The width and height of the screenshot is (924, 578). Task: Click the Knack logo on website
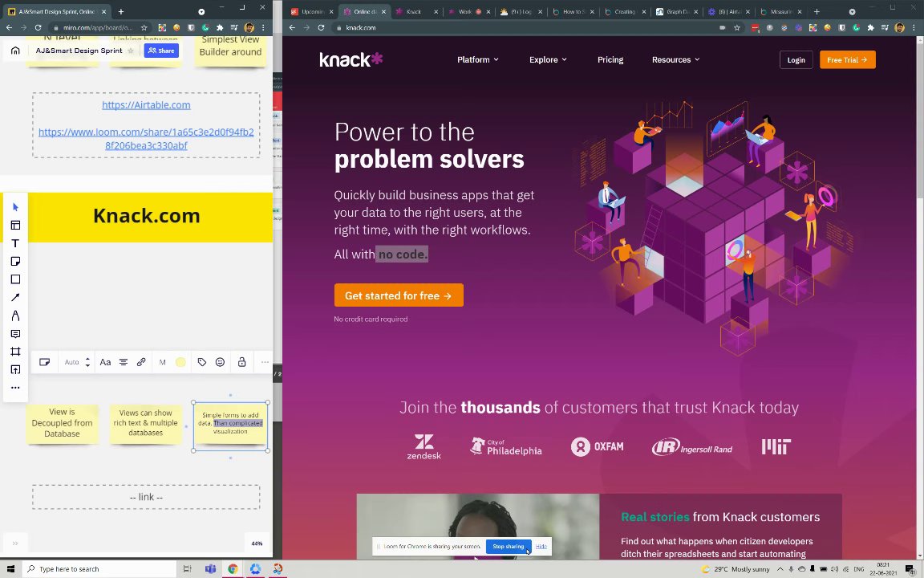(351, 59)
